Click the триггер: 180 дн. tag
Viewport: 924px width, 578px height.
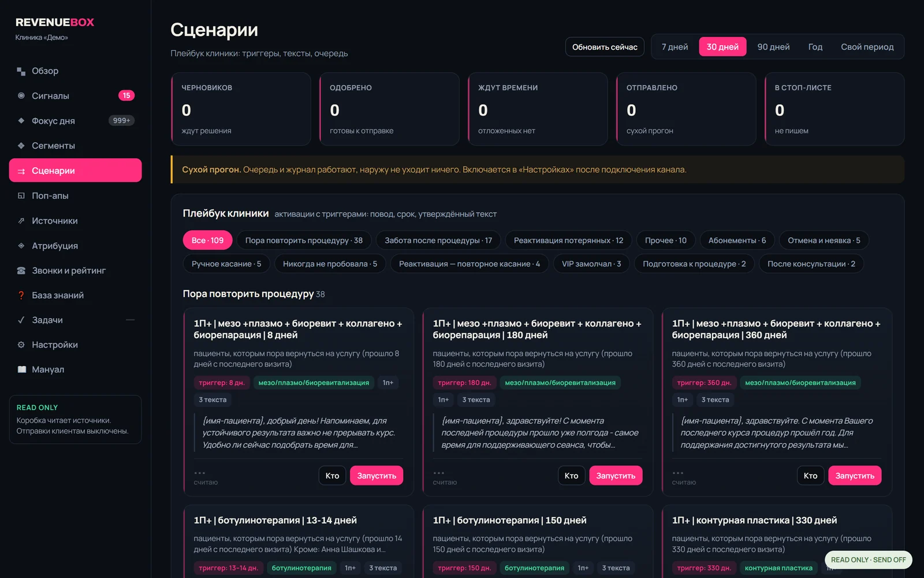pyautogui.click(x=464, y=383)
